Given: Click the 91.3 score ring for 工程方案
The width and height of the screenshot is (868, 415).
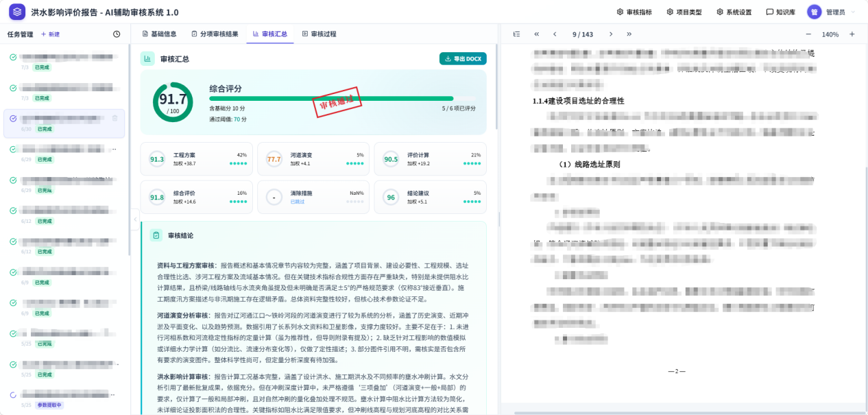Looking at the screenshot, I should click(x=157, y=159).
